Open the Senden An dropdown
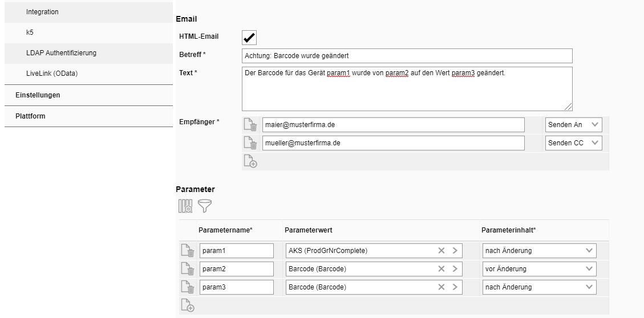The height and width of the screenshot is (318, 644). coord(573,125)
